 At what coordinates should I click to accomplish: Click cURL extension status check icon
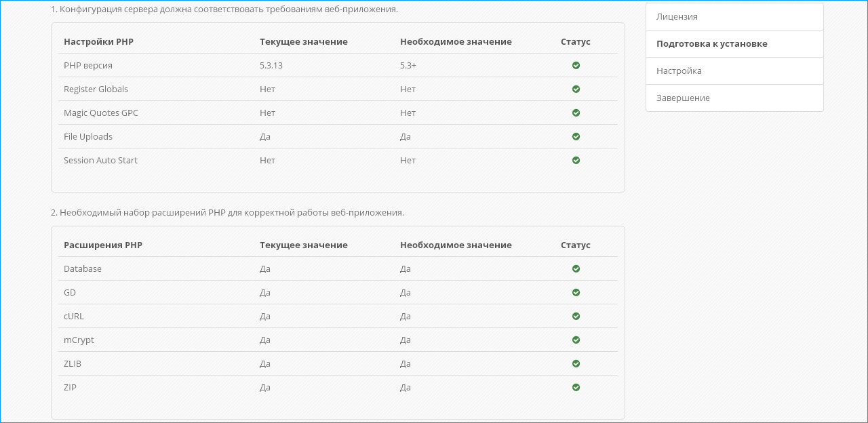(x=576, y=317)
